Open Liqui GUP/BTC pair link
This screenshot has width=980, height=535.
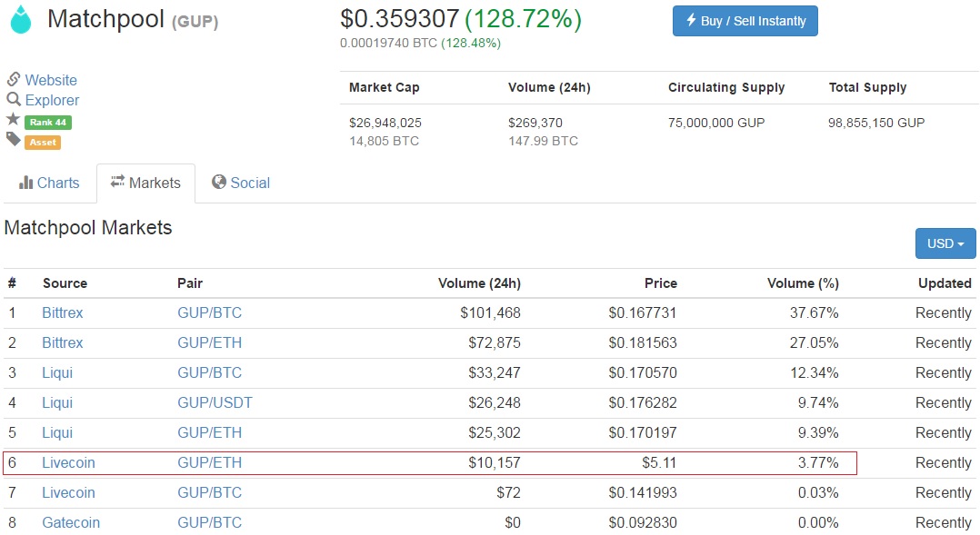click(209, 372)
